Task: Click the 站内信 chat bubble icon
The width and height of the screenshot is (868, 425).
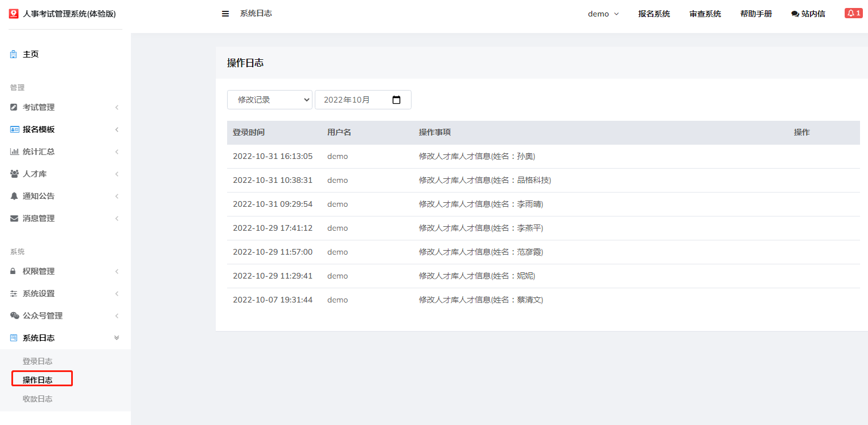Action: pyautogui.click(x=795, y=14)
